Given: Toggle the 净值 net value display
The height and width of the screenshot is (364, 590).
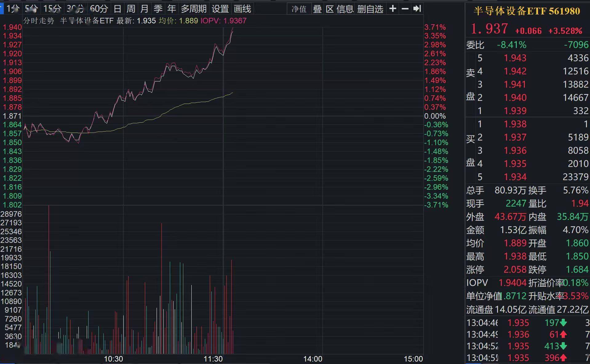Looking at the screenshot, I should coord(299,9).
